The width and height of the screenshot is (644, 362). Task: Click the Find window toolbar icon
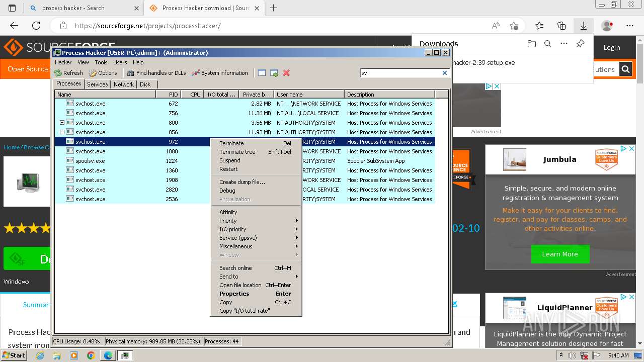coord(262,73)
